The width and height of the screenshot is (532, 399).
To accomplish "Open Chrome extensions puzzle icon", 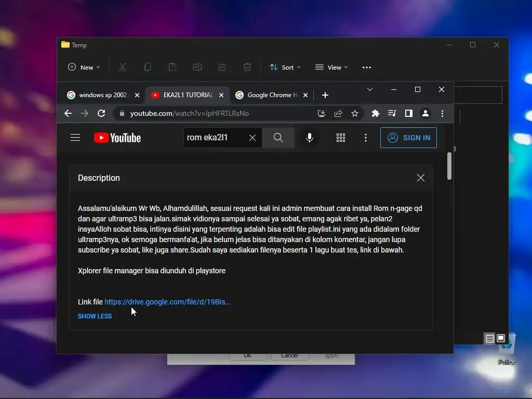I will pos(375,113).
